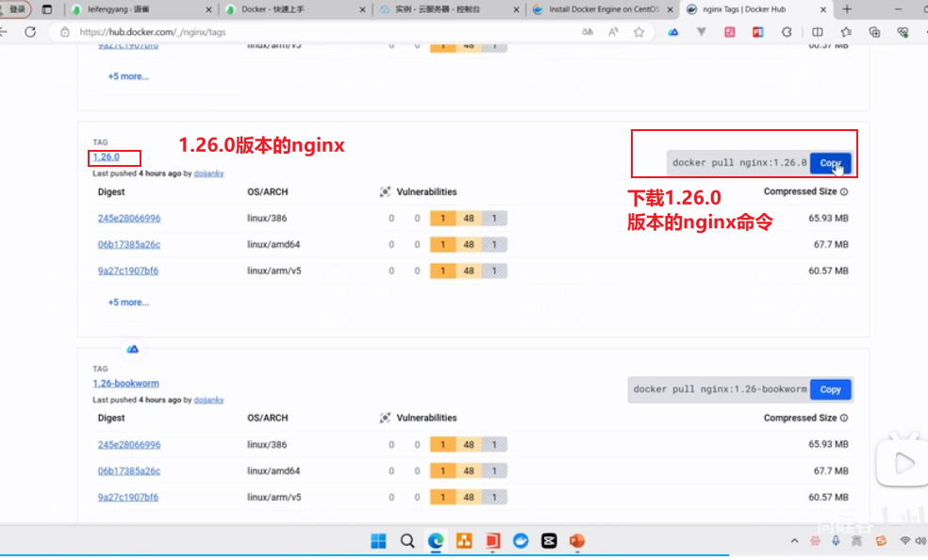928x560 pixels.
Task: Open the Collections icon
Action: (875, 32)
